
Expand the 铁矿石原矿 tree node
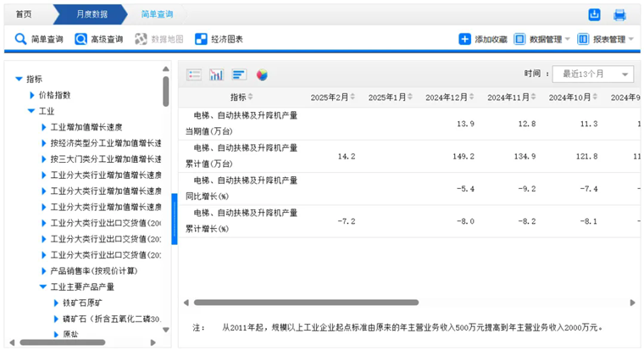[56, 303]
